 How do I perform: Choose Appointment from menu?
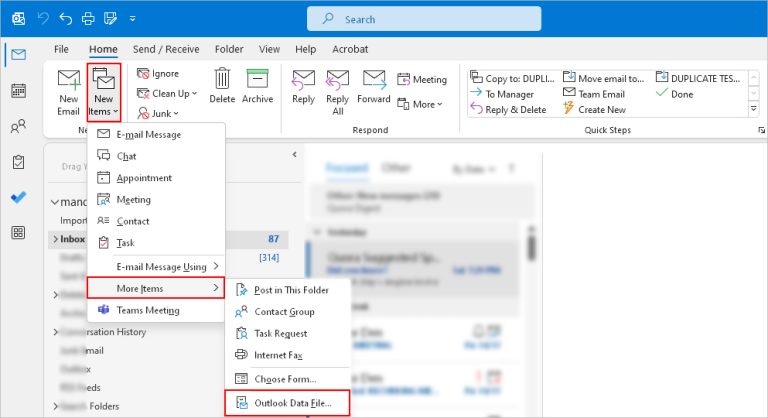(156, 177)
